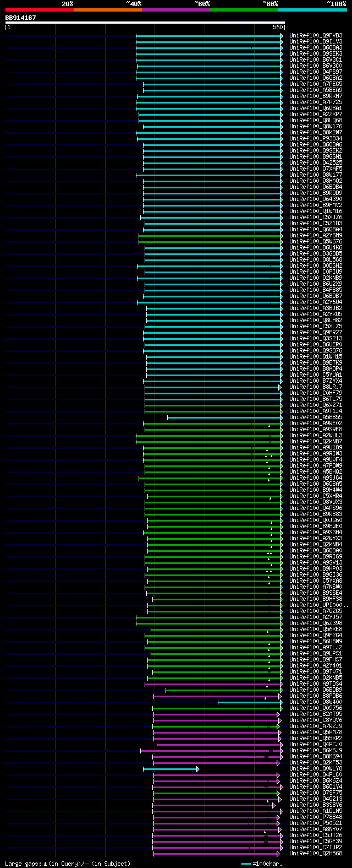Select label UniRef100_Q9FR27
Viewport: 352px width, 868px height.
tap(316, 333)
